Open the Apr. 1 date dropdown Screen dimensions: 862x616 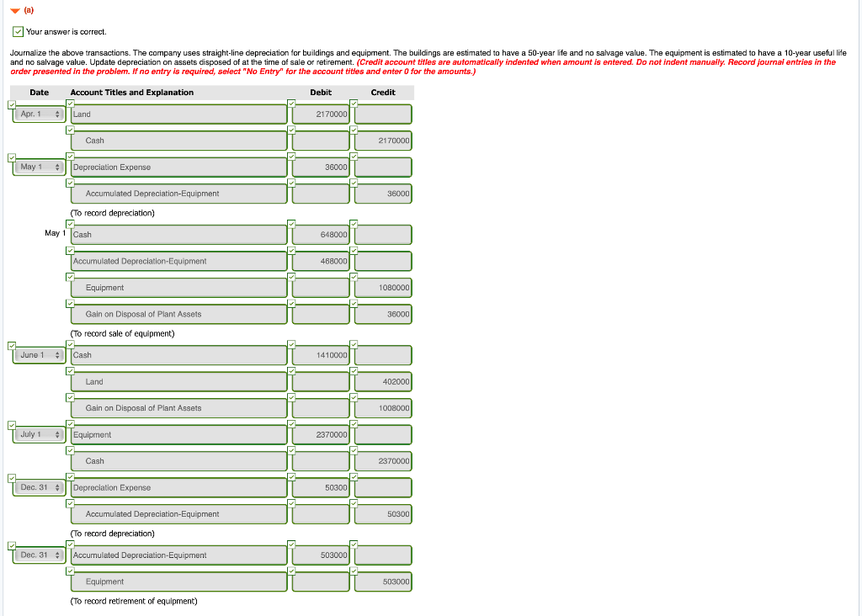pyautogui.click(x=38, y=112)
